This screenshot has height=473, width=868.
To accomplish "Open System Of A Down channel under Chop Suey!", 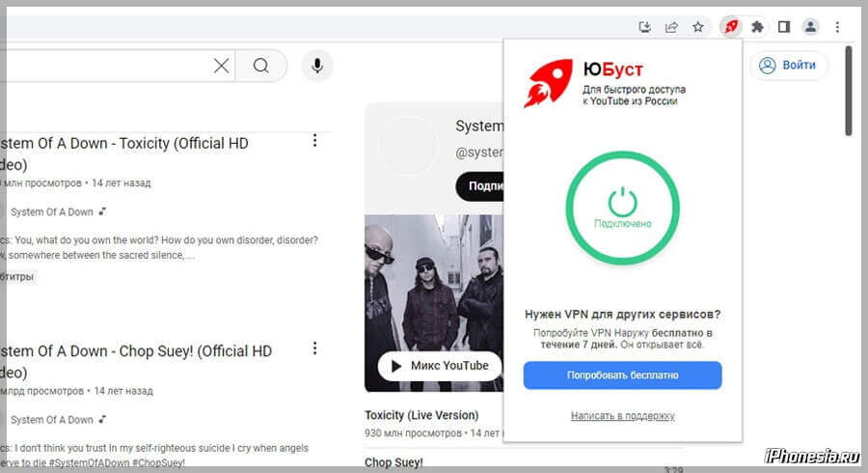I will 51,420.
